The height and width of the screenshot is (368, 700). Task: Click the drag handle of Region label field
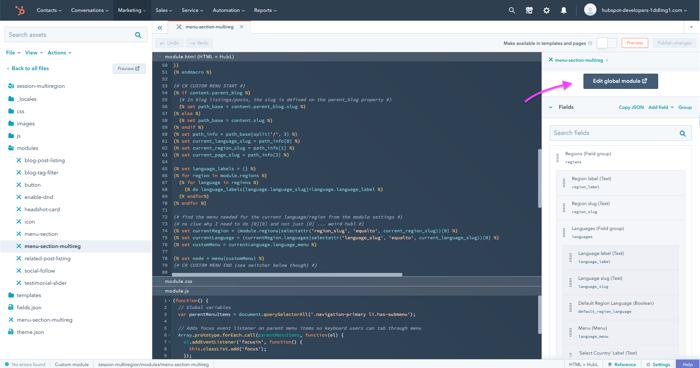click(564, 183)
